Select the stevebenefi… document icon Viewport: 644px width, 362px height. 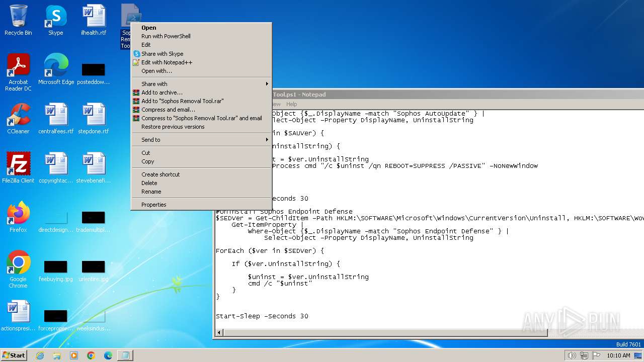tap(94, 168)
